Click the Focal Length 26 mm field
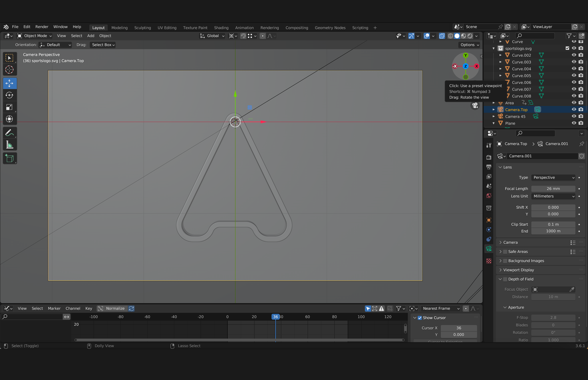588x380 pixels. click(x=553, y=189)
